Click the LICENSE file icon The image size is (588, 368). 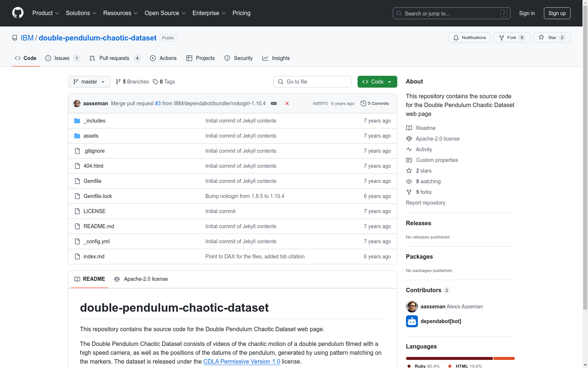pyautogui.click(x=77, y=211)
